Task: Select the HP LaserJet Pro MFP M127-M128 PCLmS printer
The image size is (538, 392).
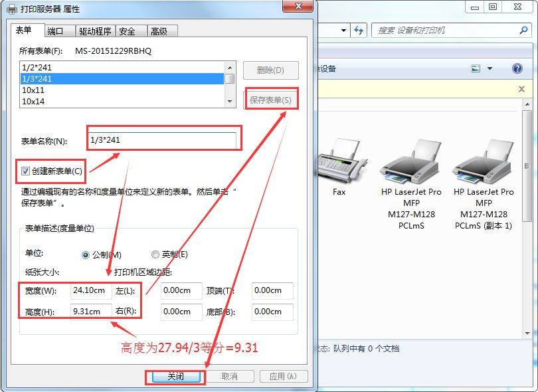Action: (x=410, y=161)
